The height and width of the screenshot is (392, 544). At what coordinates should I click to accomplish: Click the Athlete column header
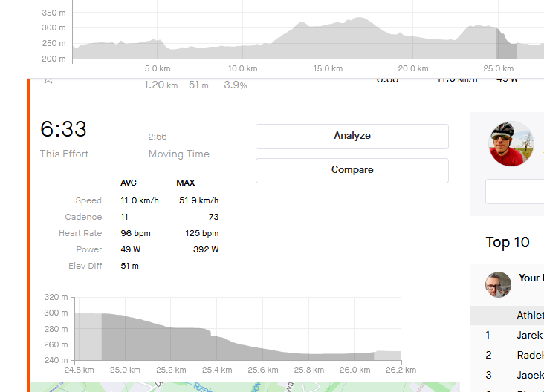(x=529, y=315)
